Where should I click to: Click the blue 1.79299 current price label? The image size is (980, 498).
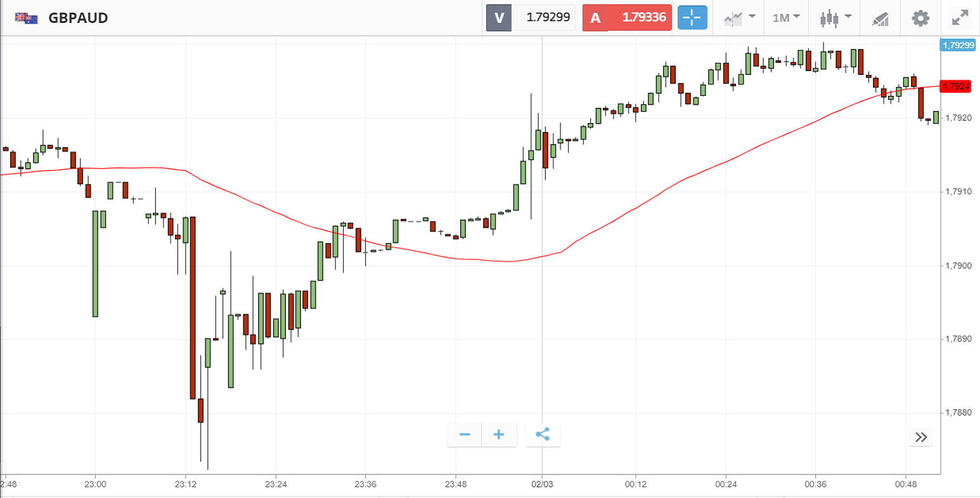click(958, 45)
